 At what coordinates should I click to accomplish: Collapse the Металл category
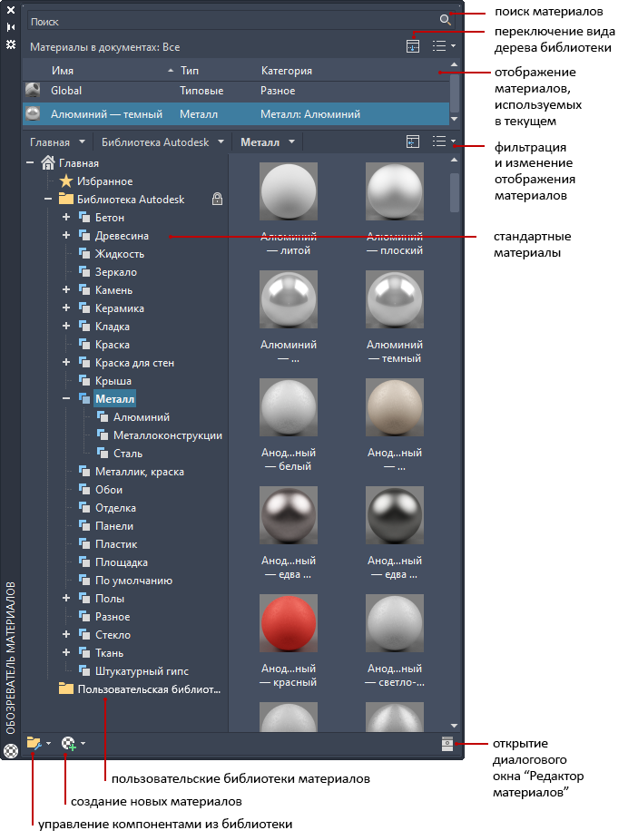(x=66, y=398)
